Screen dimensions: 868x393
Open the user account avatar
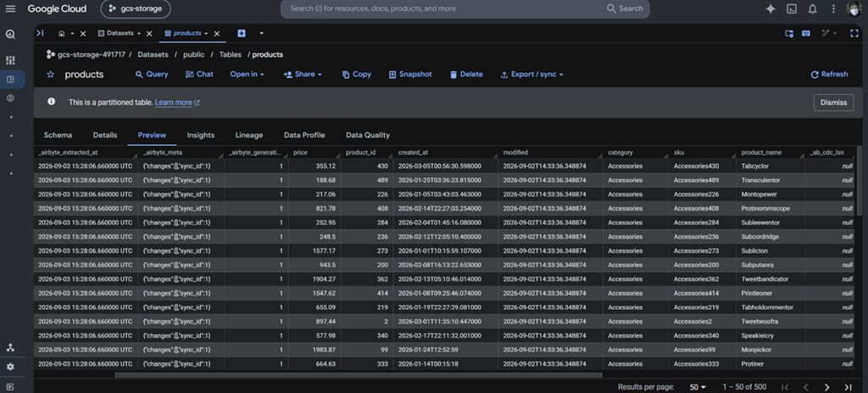(854, 8)
